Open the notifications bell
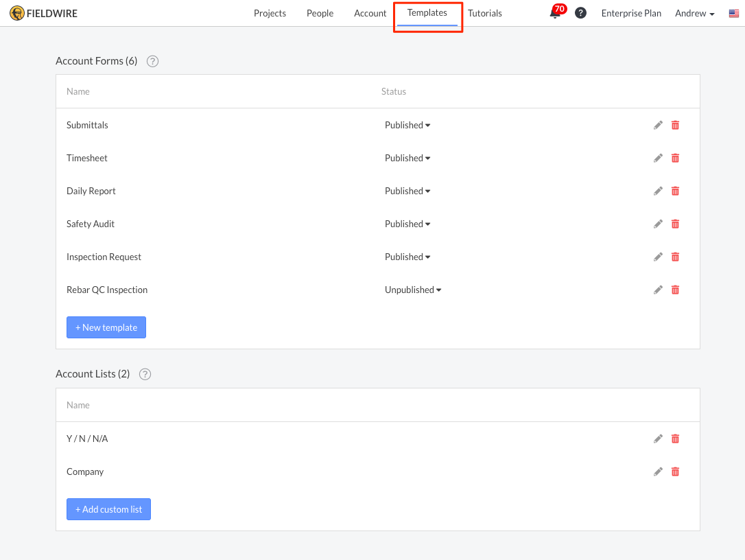 [555, 13]
